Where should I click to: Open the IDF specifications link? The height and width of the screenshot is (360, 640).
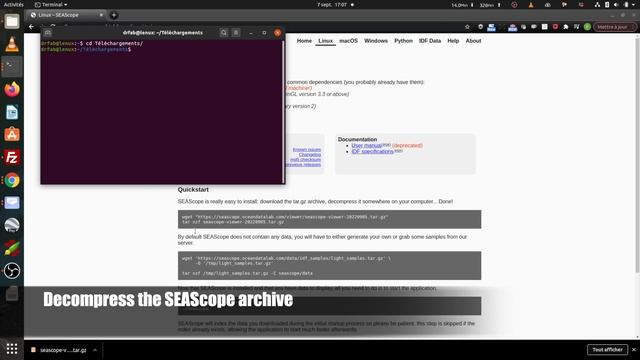pos(373,151)
